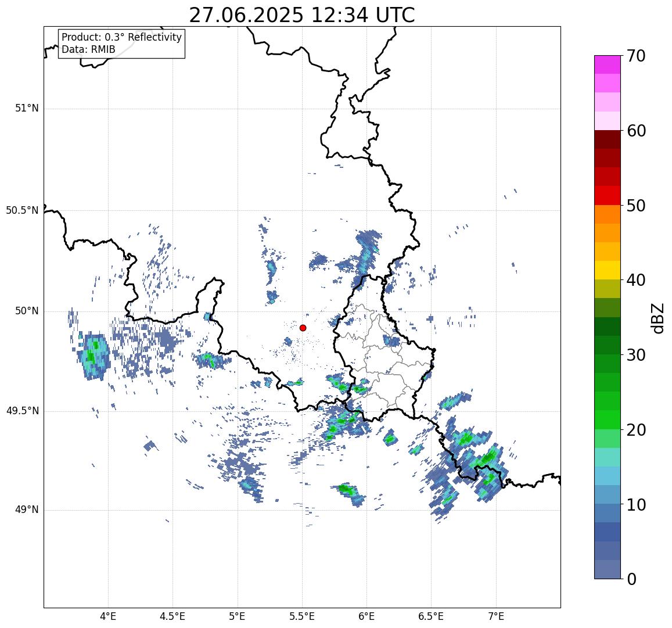The width and height of the screenshot is (672, 628).
Task: Click the 50°N latitude label
Action: [x=27, y=311]
